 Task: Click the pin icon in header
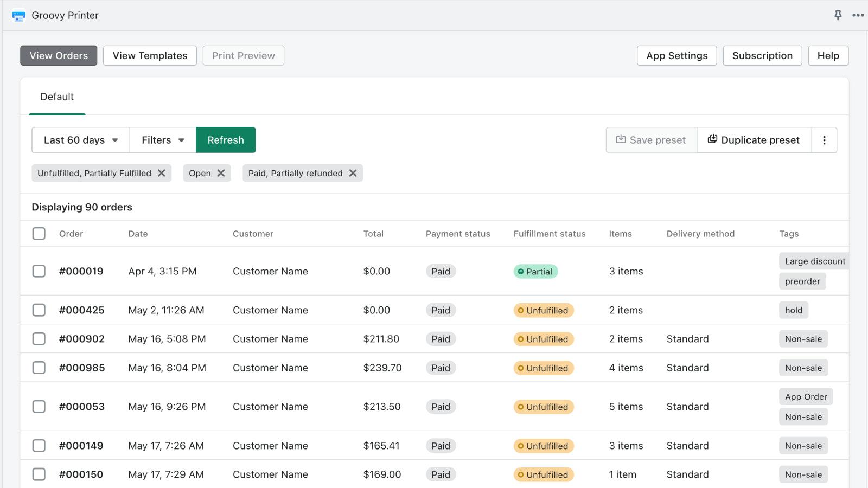tap(838, 15)
